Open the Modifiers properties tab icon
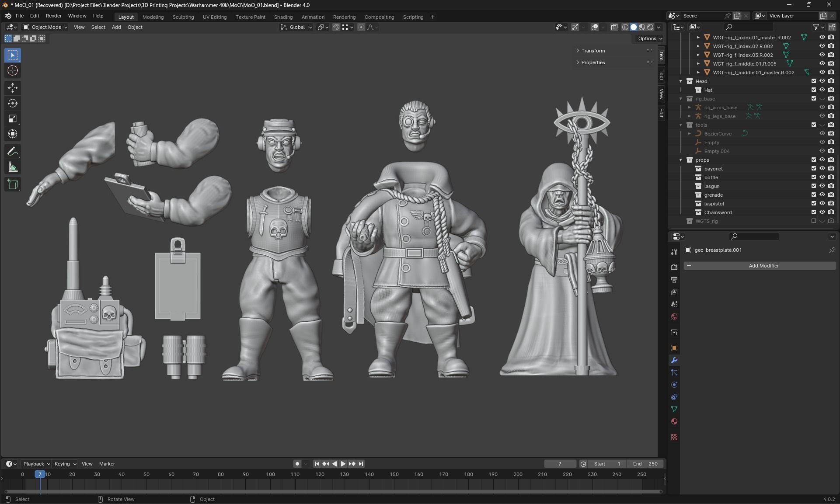 click(674, 360)
